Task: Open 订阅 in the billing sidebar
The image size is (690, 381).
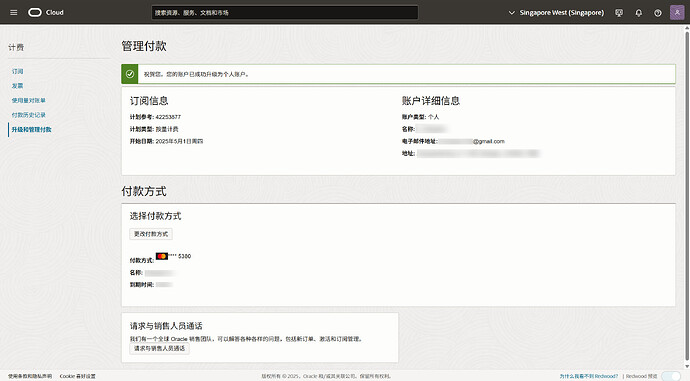Action: point(18,71)
